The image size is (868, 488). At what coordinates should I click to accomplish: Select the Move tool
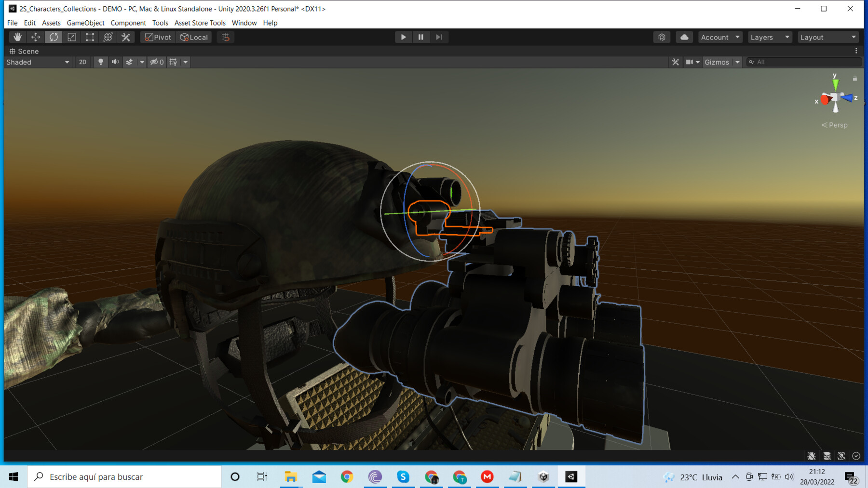[x=36, y=37]
